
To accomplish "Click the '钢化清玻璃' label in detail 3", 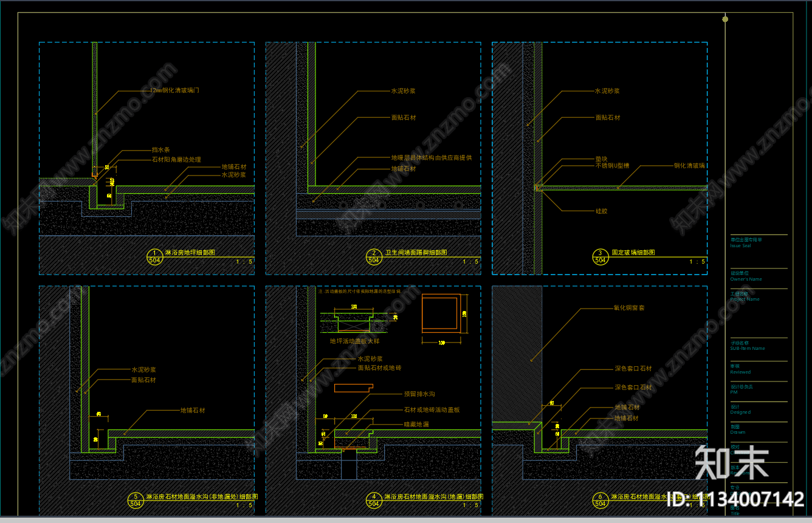I will point(689,165).
